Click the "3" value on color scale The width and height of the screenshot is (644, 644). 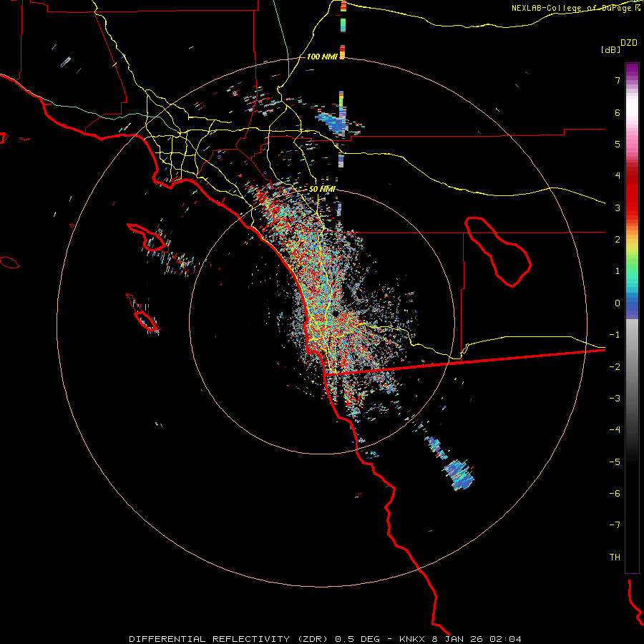pyautogui.click(x=618, y=208)
